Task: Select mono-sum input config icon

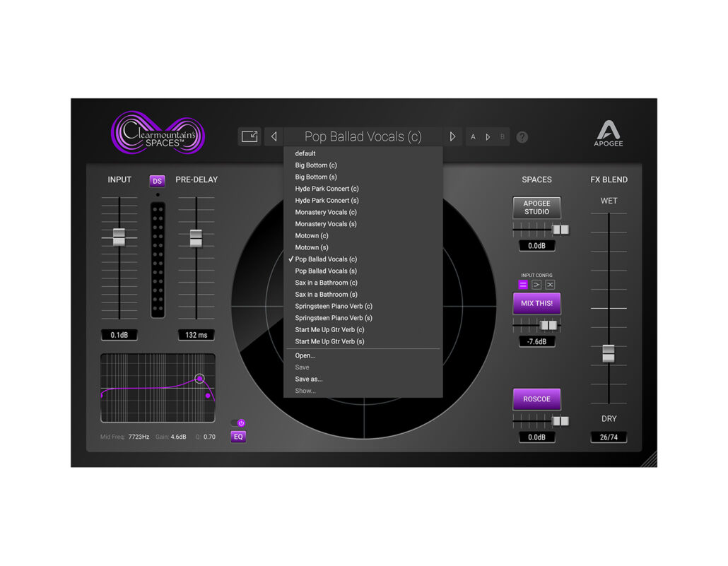Action: pyautogui.click(x=536, y=285)
